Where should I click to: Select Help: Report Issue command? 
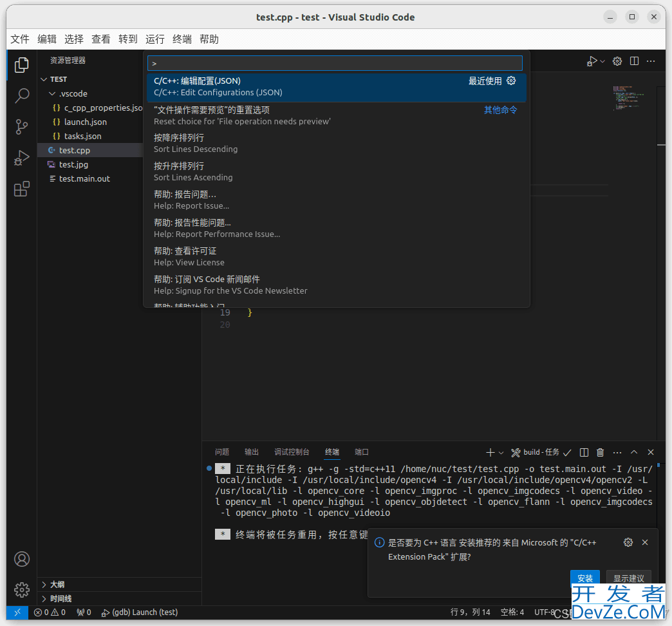click(x=337, y=200)
